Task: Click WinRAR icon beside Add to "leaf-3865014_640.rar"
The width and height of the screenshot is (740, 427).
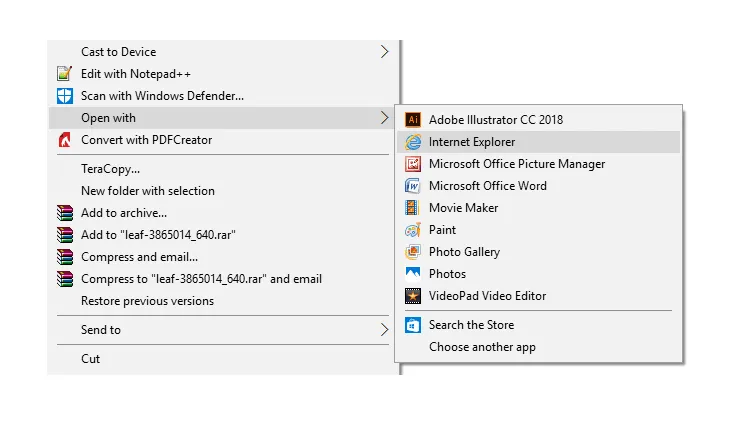Action: click(65, 234)
